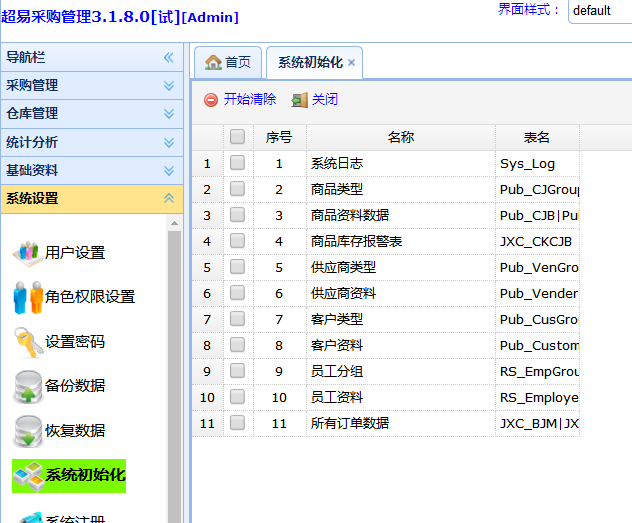The image size is (632, 523).
Task: Click the Start Clearing (开始清除) toolbar button
Action: point(240,99)
